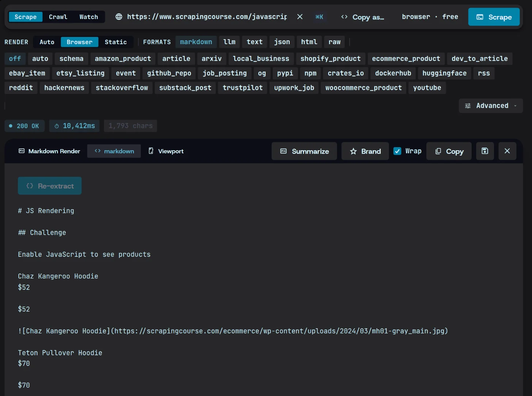The width and height of the screenshot is (532, 396).
Task: Switch to Markdown Render tab
Action: tap(49, 151)
